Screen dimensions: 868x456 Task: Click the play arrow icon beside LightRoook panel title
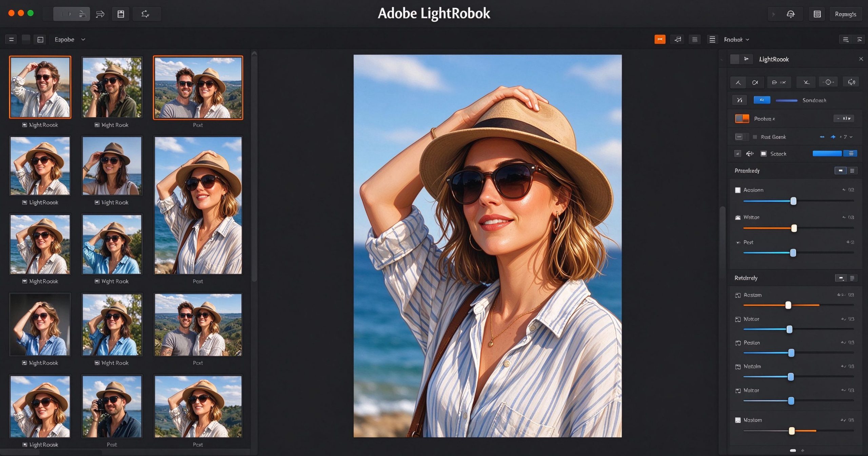pos(746,59)
